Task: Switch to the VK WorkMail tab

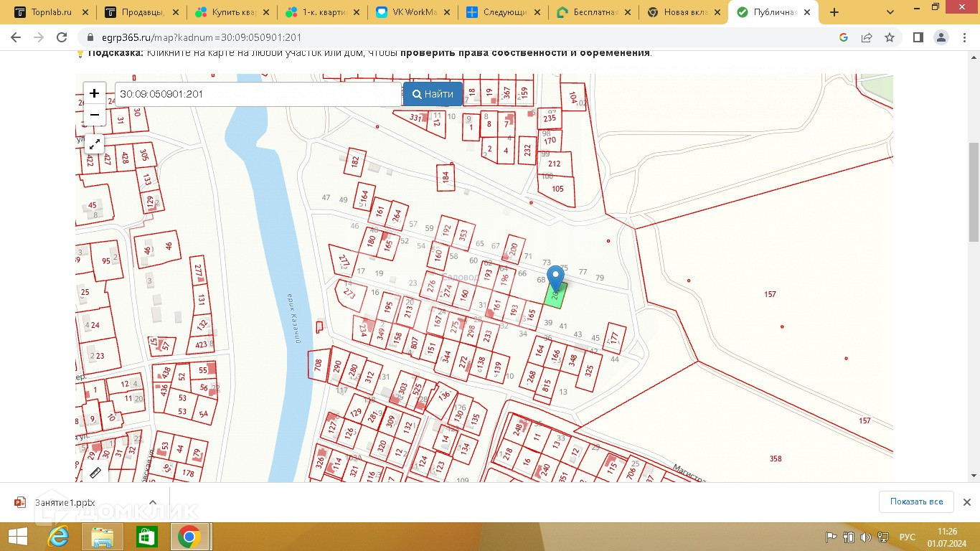Action: 413,12
